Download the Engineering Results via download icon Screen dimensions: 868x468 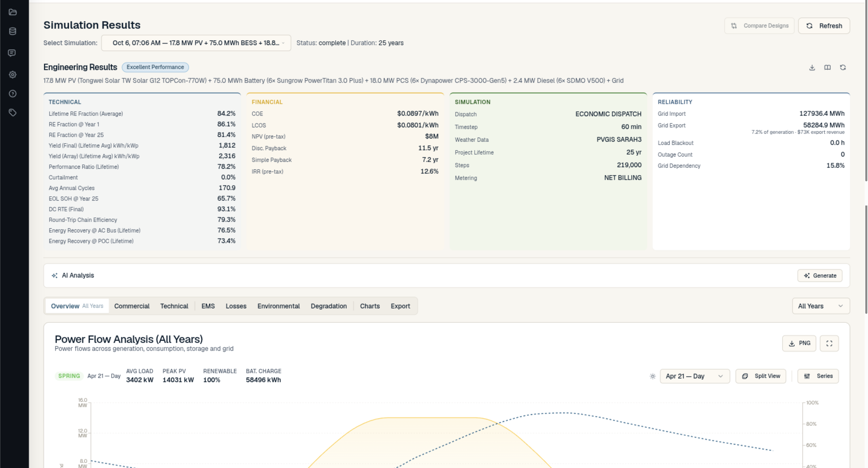pyautogui.click(x=812, y=67)
